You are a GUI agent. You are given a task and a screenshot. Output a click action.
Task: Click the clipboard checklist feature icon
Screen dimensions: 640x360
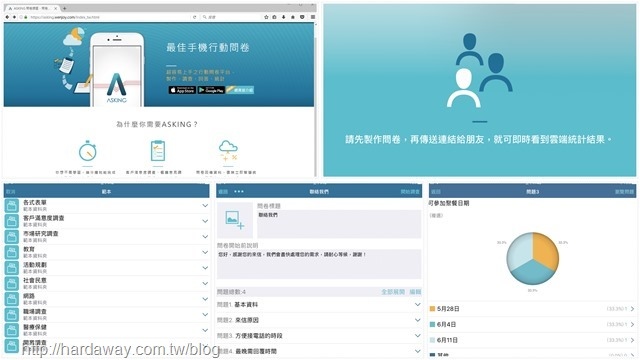click(x=158, y=151)
